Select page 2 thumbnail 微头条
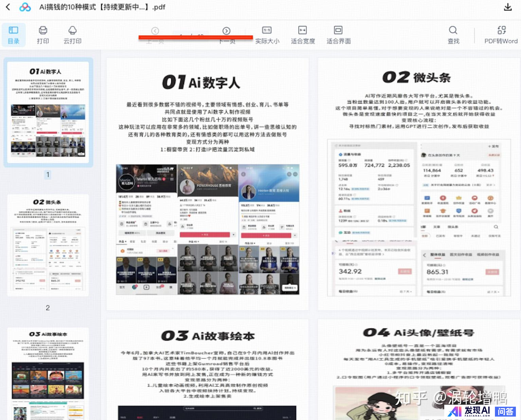521x420 pixels. click(48, 245)
